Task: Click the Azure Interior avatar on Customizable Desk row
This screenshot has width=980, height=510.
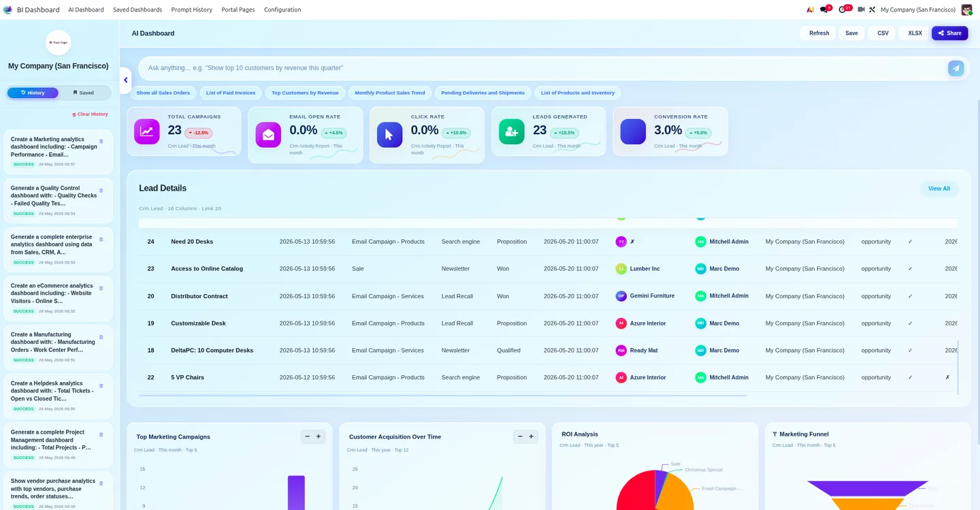Action: [621, 323]
